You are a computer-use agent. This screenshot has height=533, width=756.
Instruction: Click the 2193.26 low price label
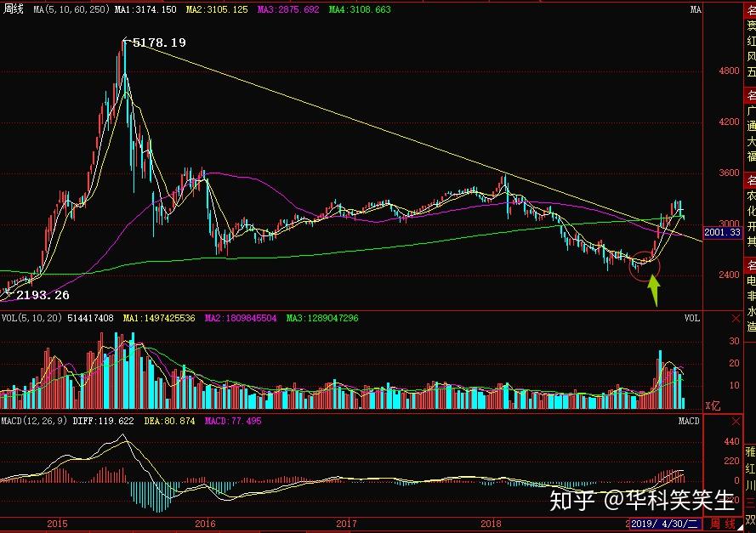[42, 295]
